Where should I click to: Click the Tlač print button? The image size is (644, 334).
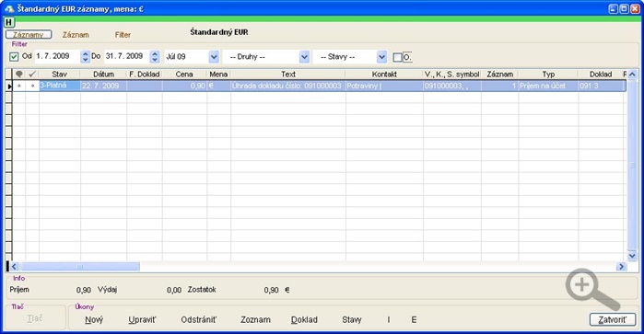pos(35,318)
